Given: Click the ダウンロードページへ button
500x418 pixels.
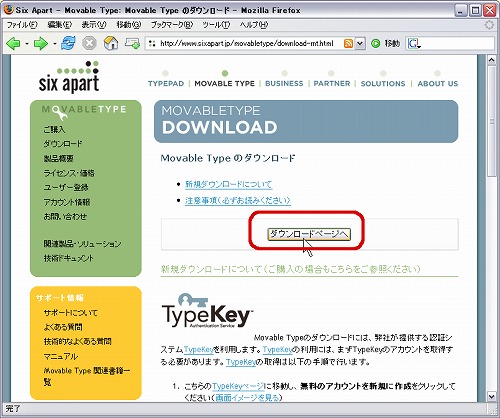Looking at the screenshot, I should (x=309, y=234).
